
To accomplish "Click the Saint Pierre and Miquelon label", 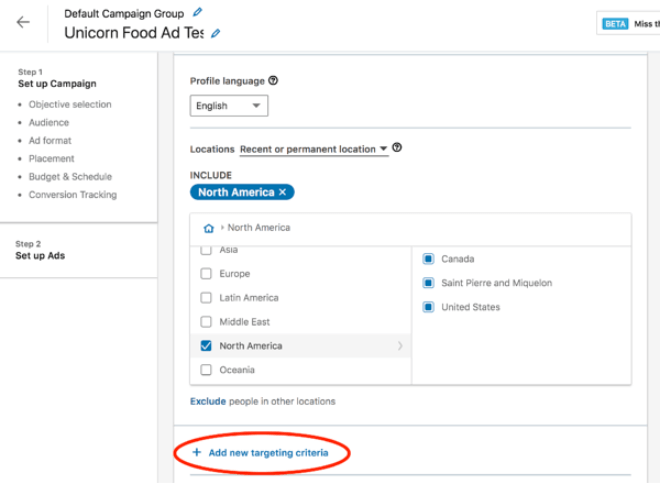I will [x=497, y=283].
